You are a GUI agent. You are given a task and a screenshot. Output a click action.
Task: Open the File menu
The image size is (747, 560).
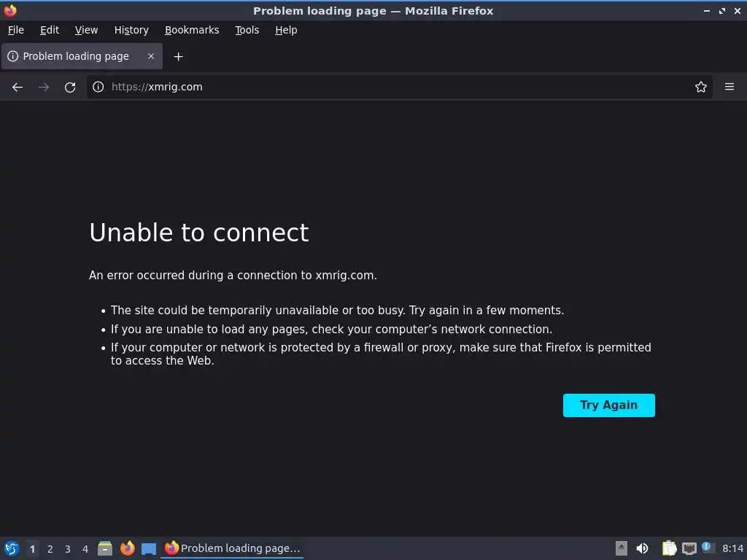[16, 30]
